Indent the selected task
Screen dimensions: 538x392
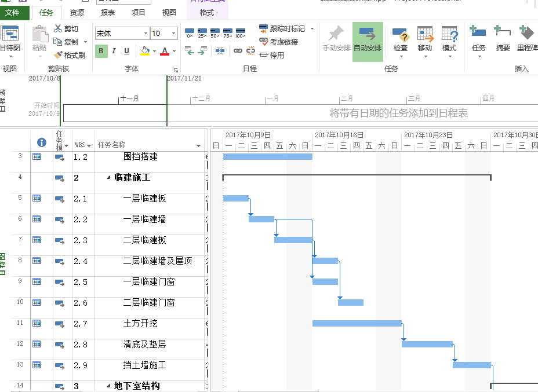coord(202,51)
